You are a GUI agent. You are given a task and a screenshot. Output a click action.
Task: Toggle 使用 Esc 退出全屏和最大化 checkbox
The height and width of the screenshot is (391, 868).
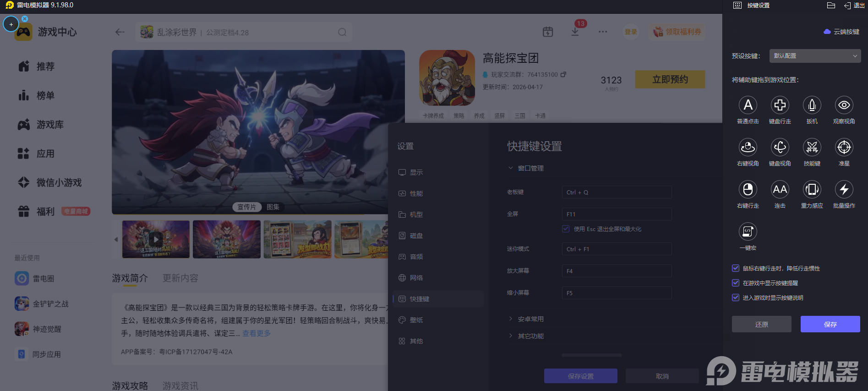[566, 229]
